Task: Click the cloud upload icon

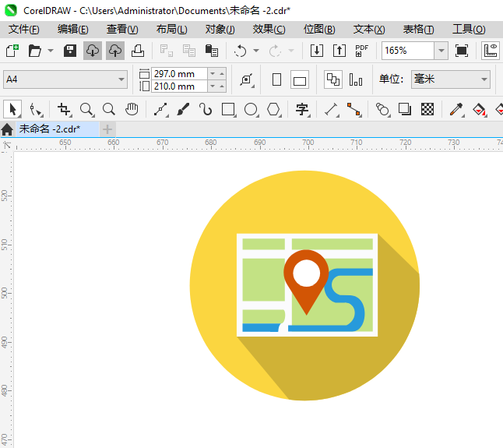Action: click(115, 51)
